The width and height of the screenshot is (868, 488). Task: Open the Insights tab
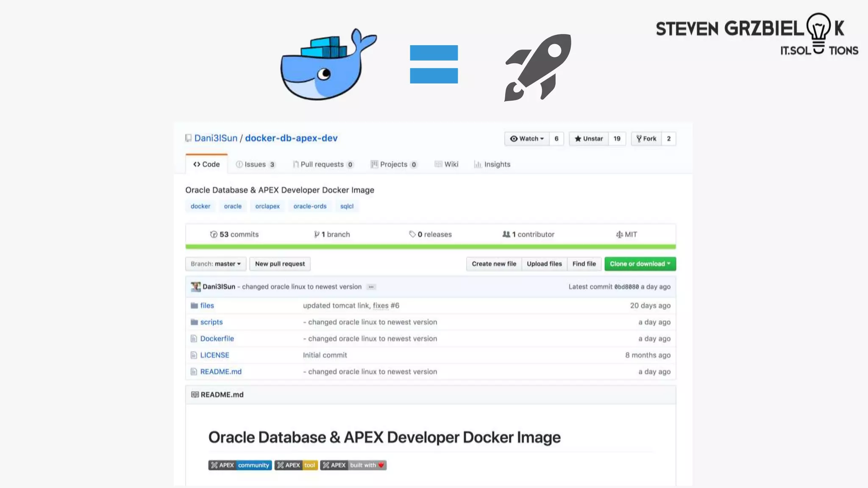pos(492,164)
